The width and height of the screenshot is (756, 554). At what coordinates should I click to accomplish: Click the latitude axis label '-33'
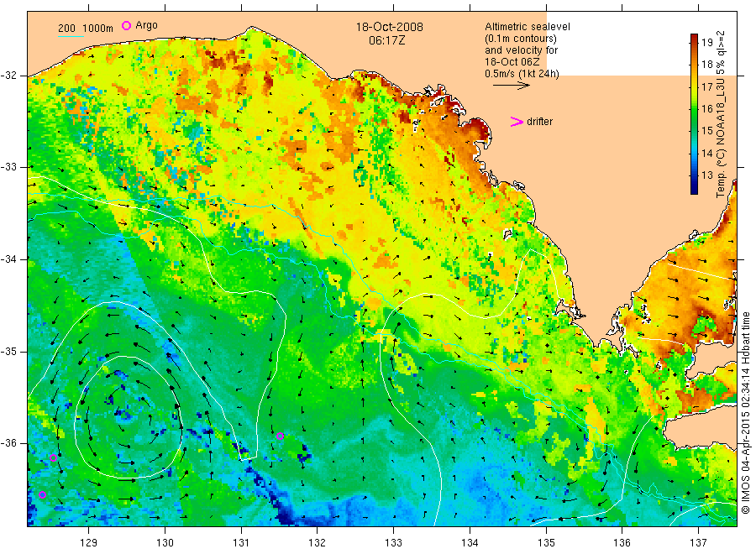point(8,167)
